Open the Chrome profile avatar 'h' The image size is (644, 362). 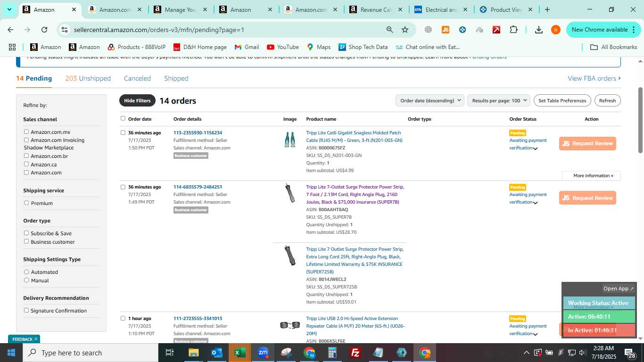point(556,30)
